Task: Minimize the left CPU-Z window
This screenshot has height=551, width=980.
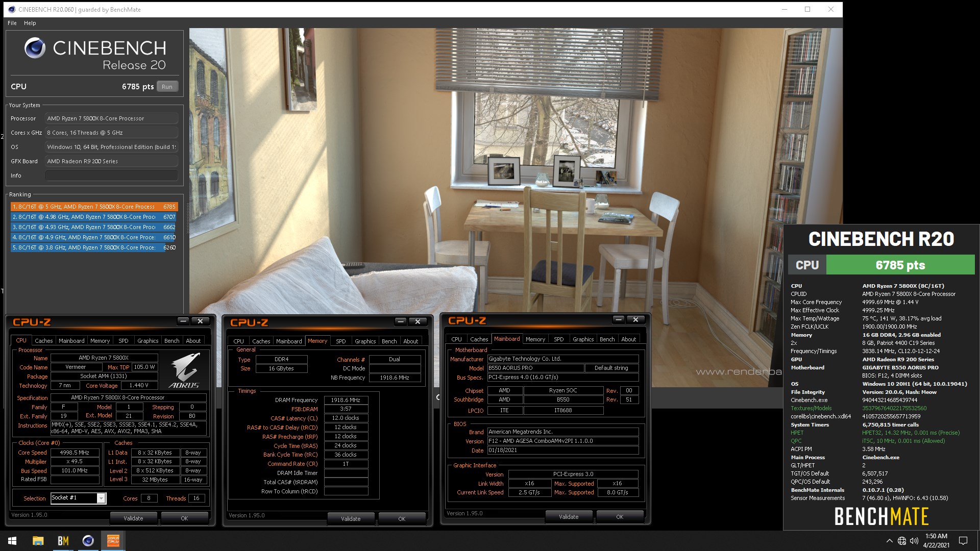Action: pyautogui.click(x=183, y=321)
